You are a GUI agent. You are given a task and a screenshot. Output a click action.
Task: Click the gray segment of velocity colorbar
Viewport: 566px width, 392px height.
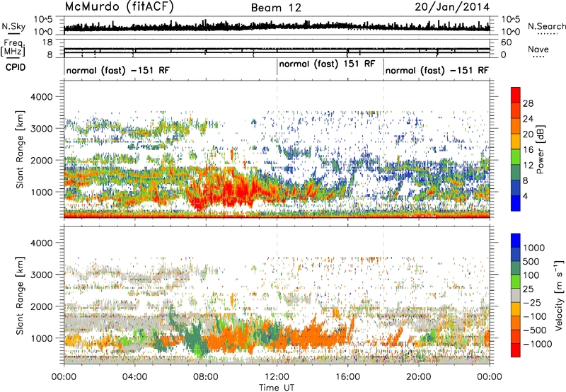pos(516,296)
